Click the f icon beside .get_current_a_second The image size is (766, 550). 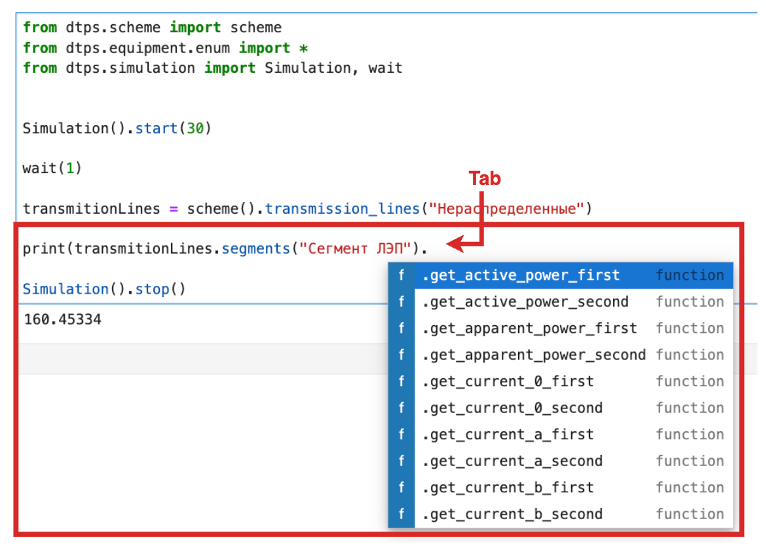401,461
